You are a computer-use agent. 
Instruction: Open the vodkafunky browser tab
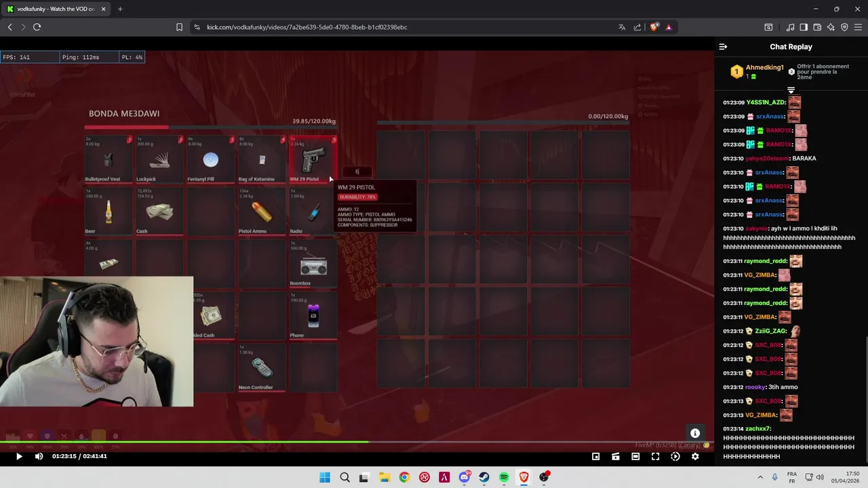point(56,9)
